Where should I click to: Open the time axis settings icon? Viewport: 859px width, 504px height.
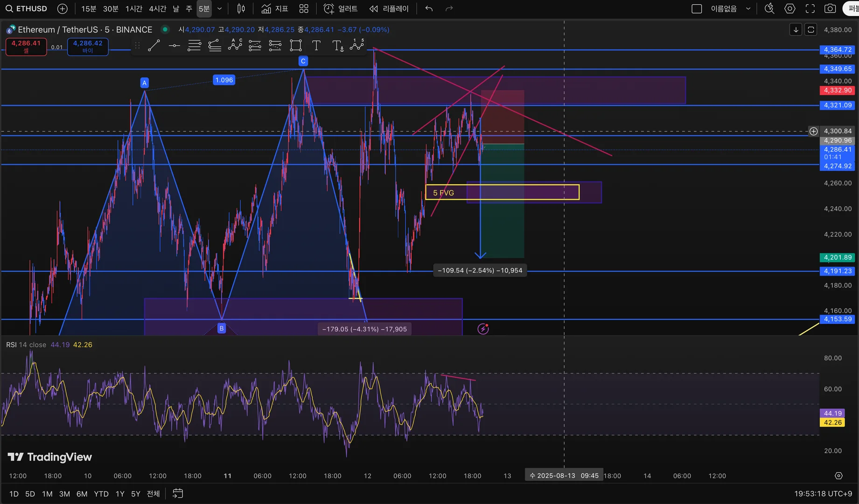pyautogui.click(x=838, y=476)
